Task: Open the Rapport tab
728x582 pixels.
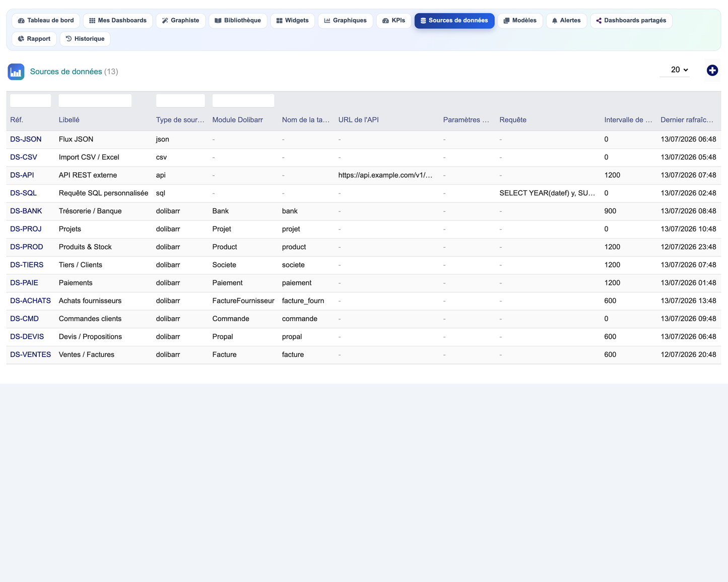Action: [x=34, y=39]
